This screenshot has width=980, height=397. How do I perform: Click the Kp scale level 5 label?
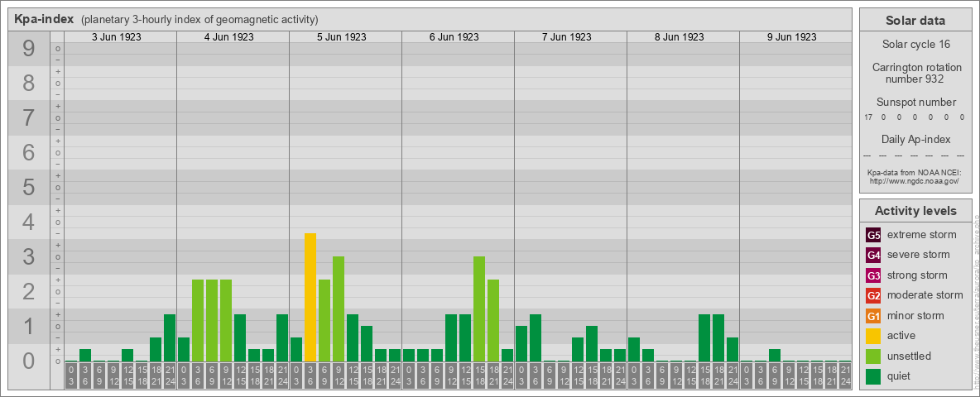click(x=29, y=187)
